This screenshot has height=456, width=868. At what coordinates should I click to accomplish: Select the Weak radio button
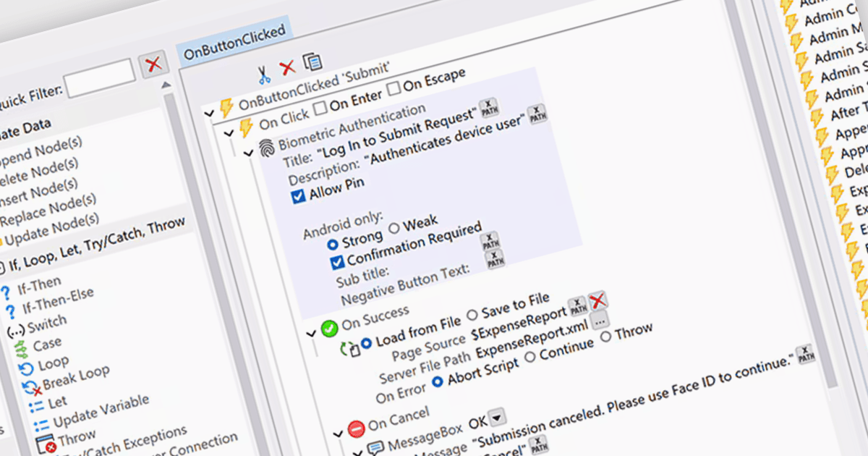coord(395,228)
